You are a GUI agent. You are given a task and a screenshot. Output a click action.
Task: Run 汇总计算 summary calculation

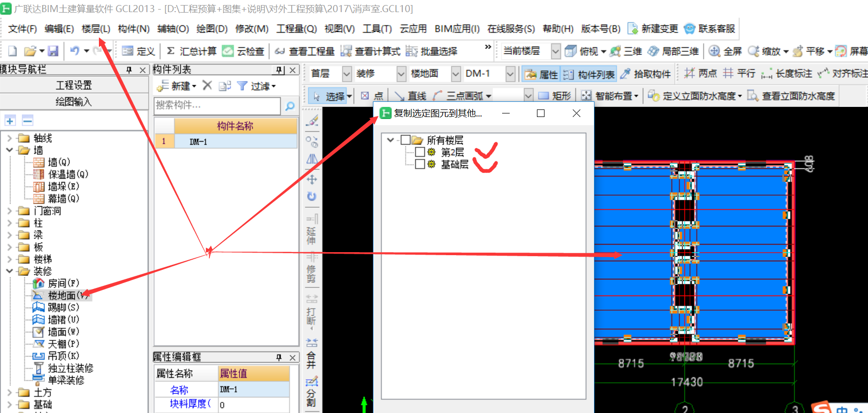point(191,51)
